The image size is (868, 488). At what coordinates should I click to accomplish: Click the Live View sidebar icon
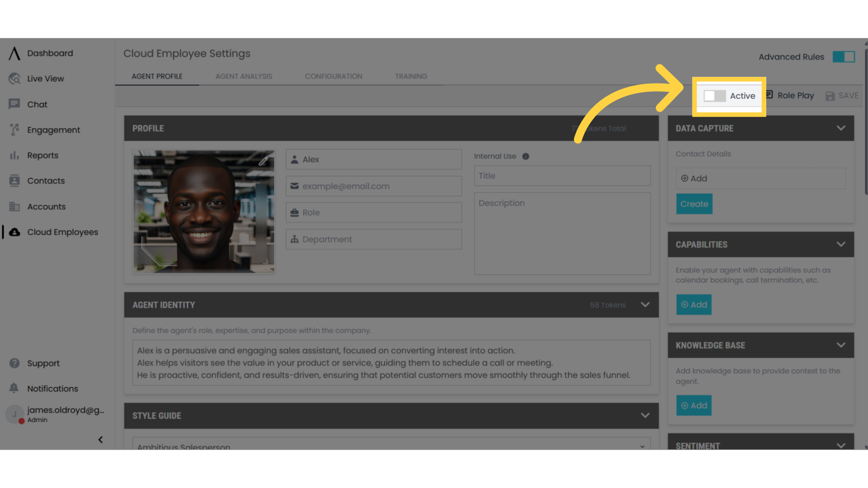pyautogui.click(x=14, y=79)
